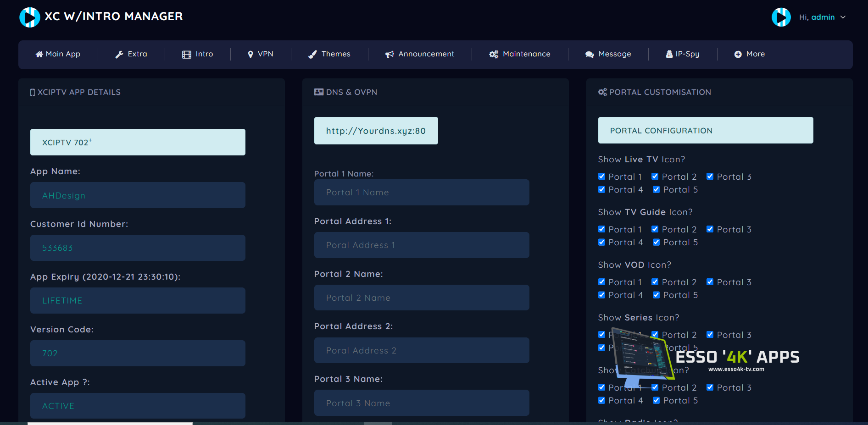Click the home icon beside Main App
The image size is (868, 425).
[x=39, y=55]
